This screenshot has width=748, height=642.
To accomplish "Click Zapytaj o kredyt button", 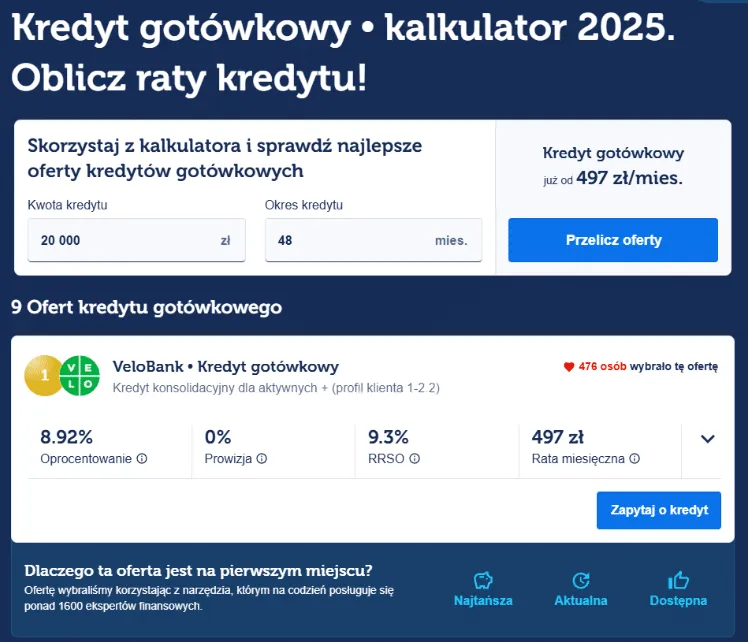I will (658, 510).
